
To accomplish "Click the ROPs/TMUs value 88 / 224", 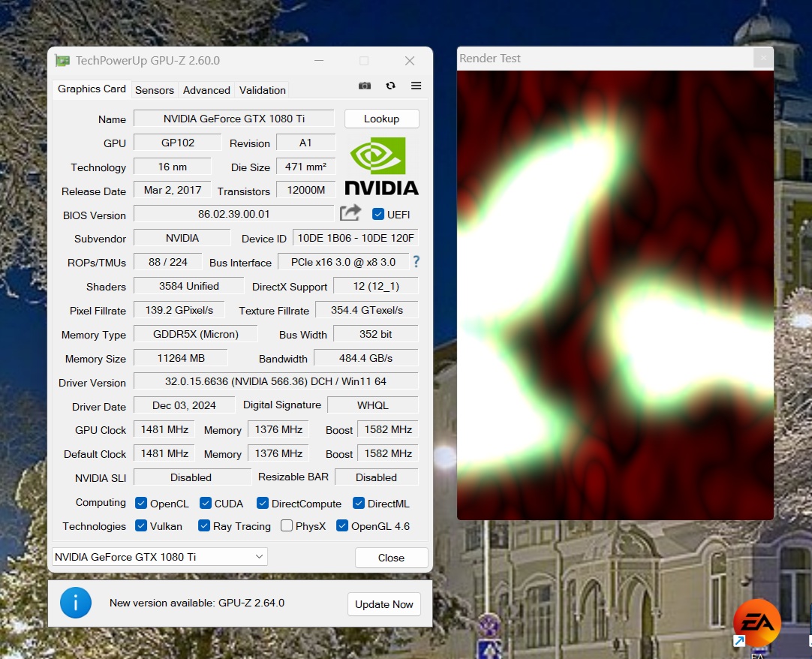I will pos(168,262).
